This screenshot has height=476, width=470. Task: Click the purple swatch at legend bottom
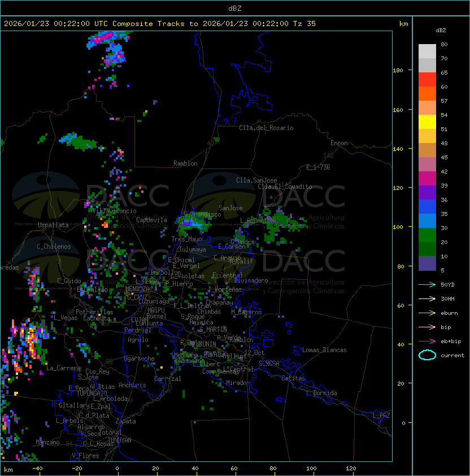[x=427, y=263]
